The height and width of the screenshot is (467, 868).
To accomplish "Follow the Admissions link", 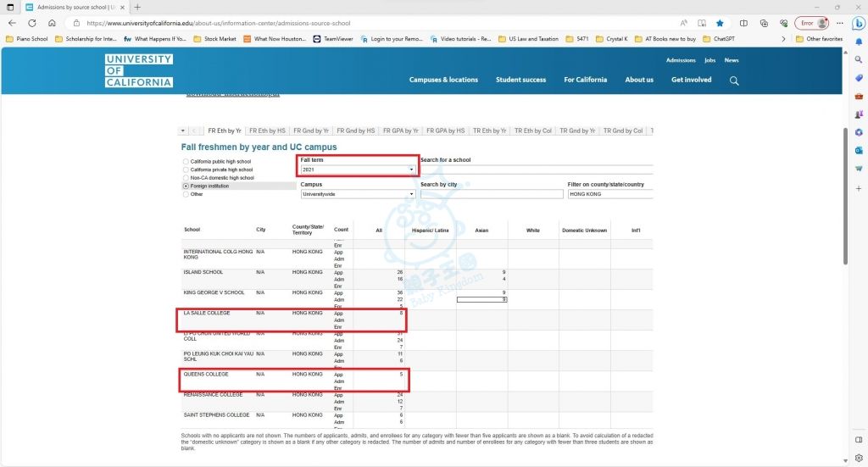I will (681, 60).
